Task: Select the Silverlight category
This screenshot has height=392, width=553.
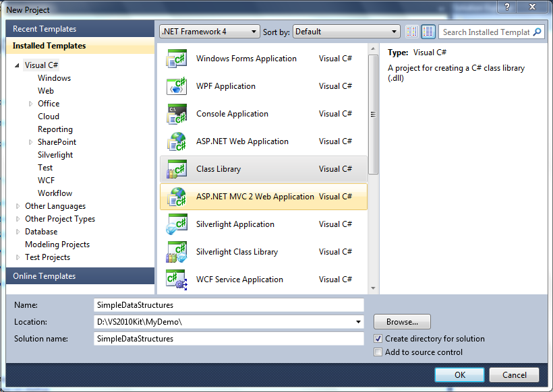Action: pos(55,155)
